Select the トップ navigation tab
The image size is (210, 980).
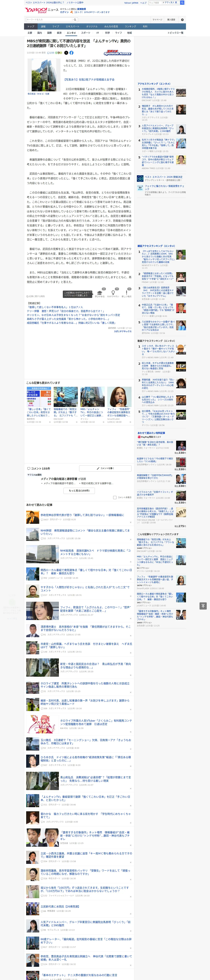[31, 27]
